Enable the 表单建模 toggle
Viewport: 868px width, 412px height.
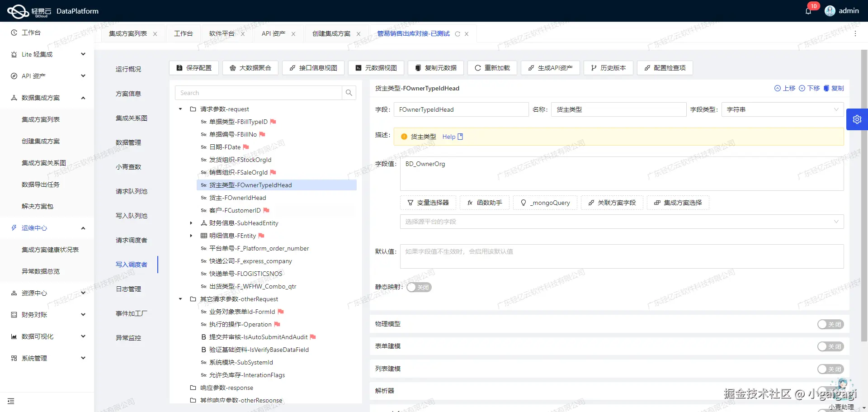[x=830, y=346]
